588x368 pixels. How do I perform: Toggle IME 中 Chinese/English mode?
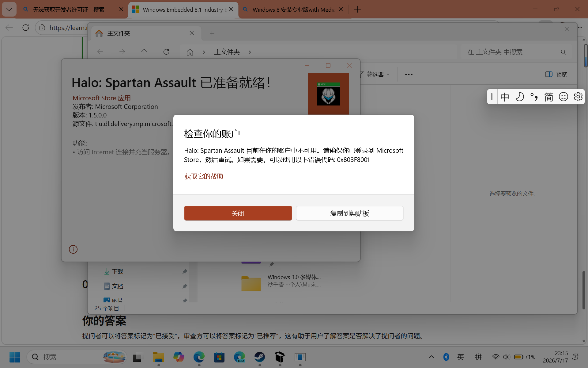505,97
